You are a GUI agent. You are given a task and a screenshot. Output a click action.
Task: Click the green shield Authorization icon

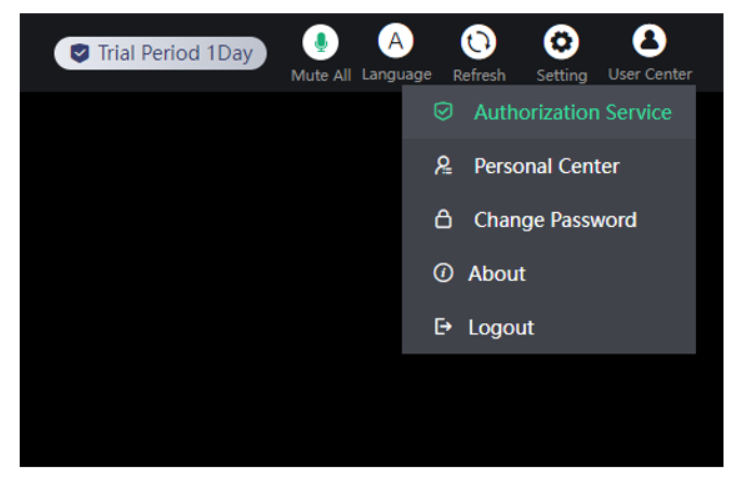tap(443, 112)
